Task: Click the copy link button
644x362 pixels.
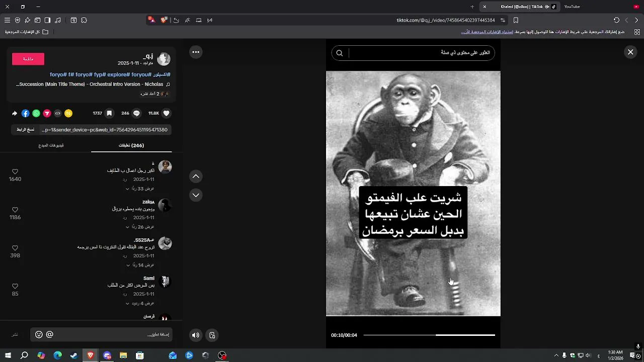Action: point(25,130)
